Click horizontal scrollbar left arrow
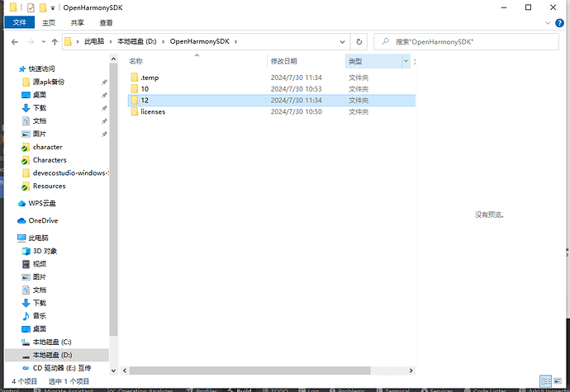 [125, 371]
